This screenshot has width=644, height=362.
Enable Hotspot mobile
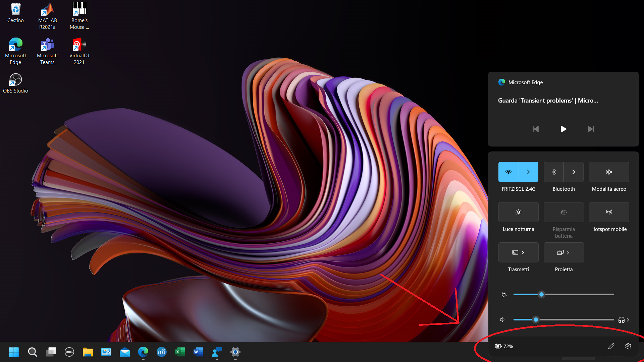[609, 212]
